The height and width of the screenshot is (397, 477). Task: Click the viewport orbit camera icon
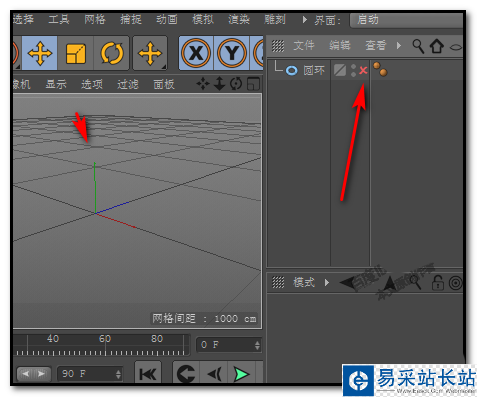click(236, 84)
